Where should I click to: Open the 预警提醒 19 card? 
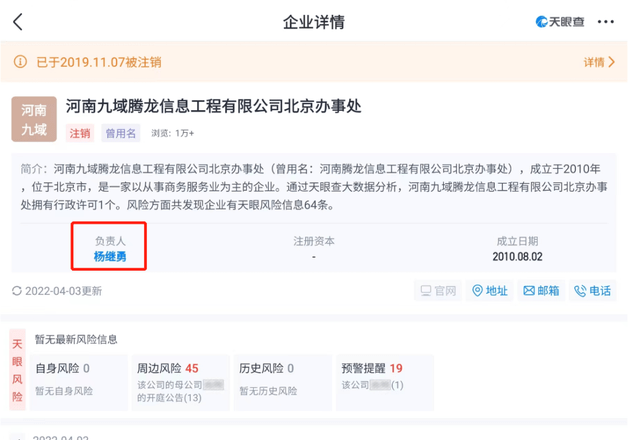click(x=385, y=382)
